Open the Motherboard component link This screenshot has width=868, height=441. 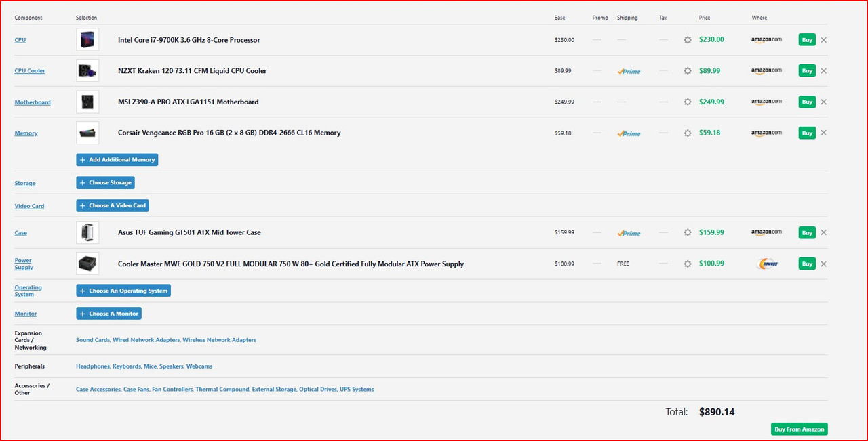(x=33, y=102)
